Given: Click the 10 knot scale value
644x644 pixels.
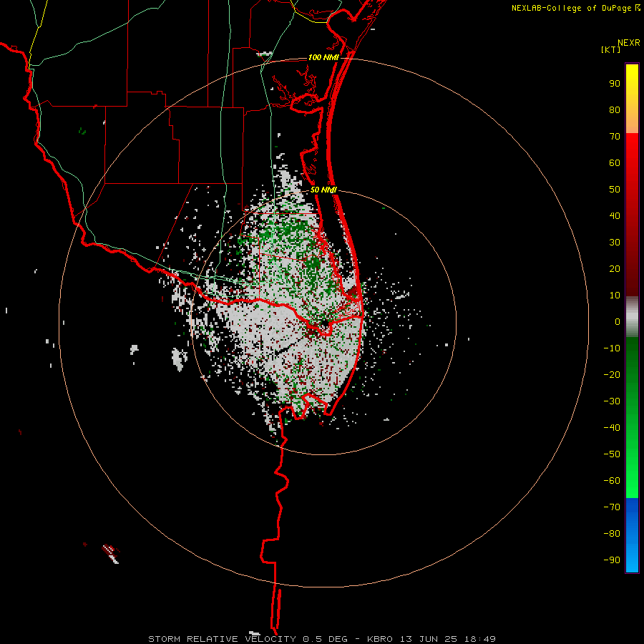Looking at the screenshot, I should [x=615, y=296].
